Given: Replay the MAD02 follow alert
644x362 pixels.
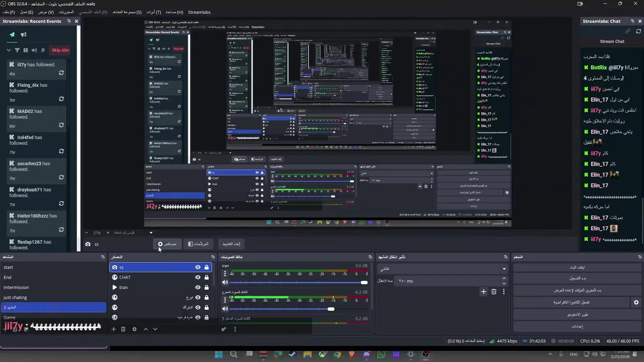Looking at the screenshot, I should (x=61, y=125).
